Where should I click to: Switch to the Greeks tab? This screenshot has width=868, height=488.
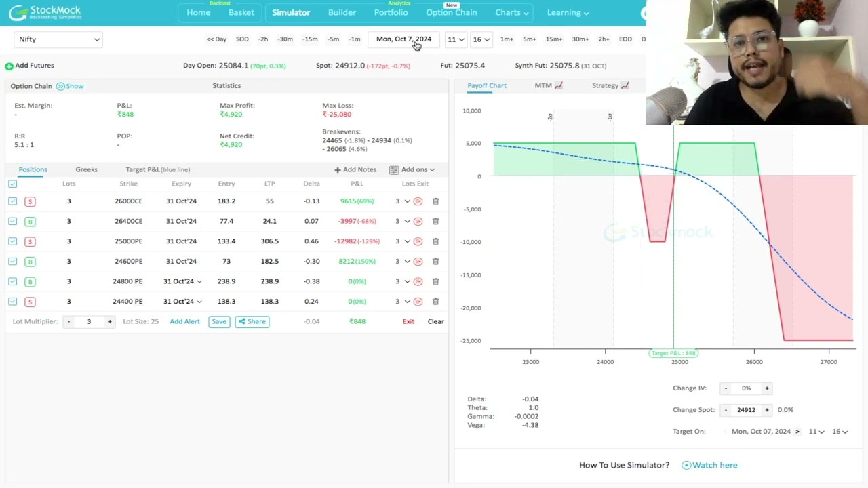[86, 169]
